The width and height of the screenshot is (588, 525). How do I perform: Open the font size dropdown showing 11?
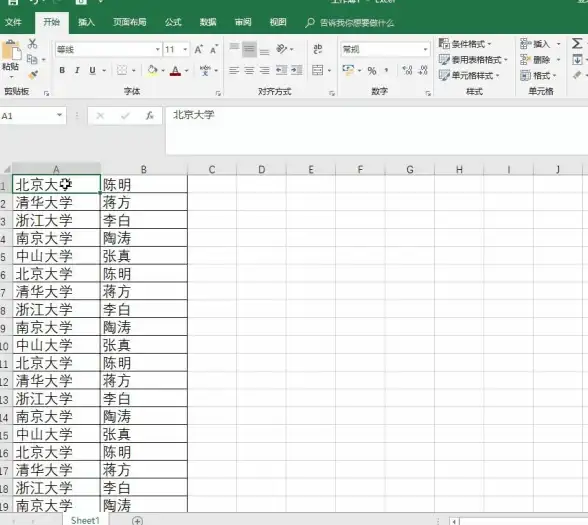pos(185,50)
